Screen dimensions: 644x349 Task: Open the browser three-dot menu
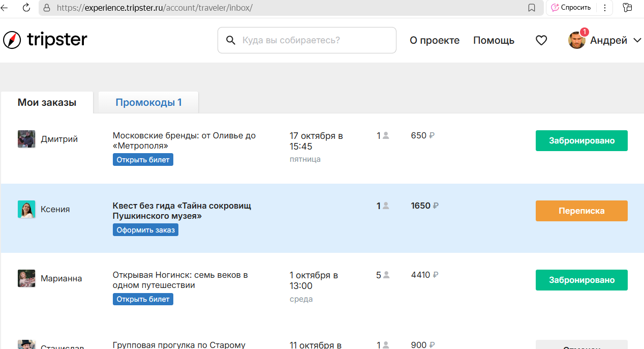605,8
